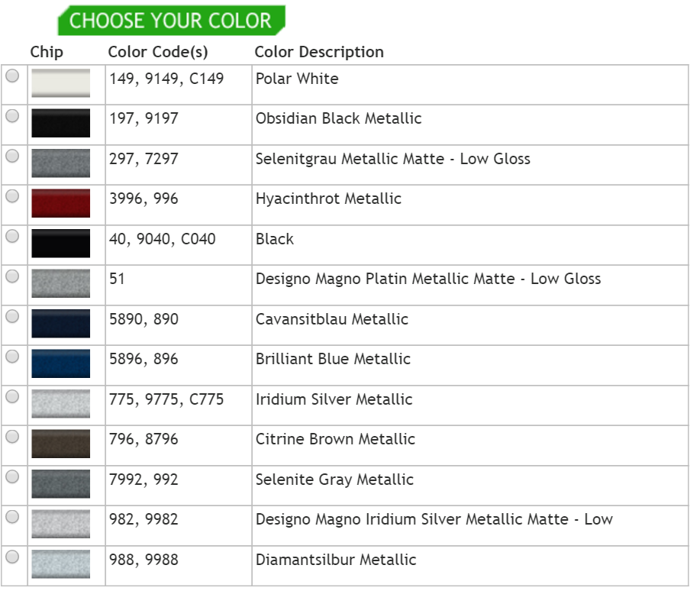Click the Brilliant Blue color chip
This screenshot has width=700, height=591.
click(60, 363)
